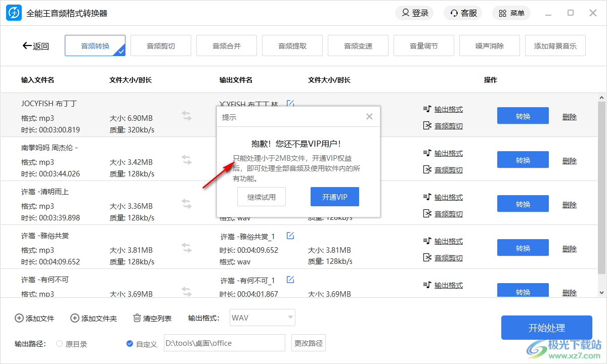Delete JOCYFISH 布丁丁 row via 删除
Viewport: 607px width, 364px height.
[570, 117]
